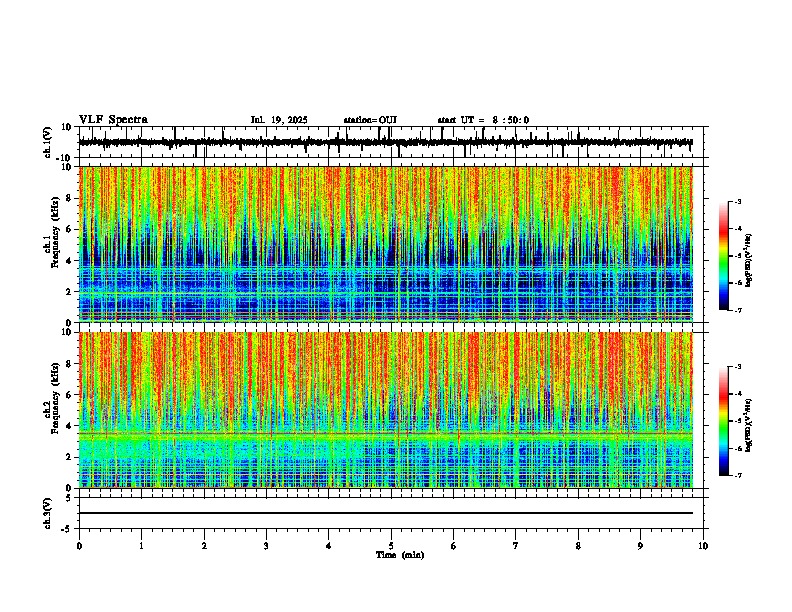Click the flat ch.3 voltage trace line
The height and width of the screenshot is (612, 792).
pos(385,513)
